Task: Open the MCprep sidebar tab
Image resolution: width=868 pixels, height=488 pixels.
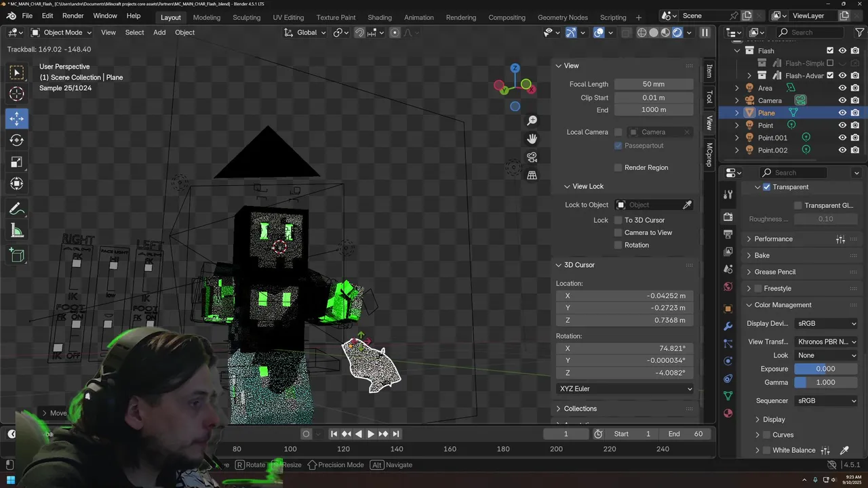Action: [x=709, y=155]
